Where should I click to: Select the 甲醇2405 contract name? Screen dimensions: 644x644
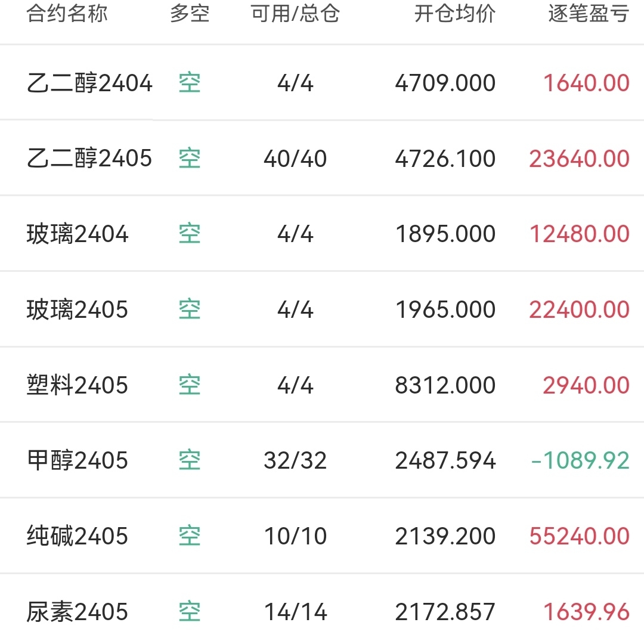[x=77, y=460]
